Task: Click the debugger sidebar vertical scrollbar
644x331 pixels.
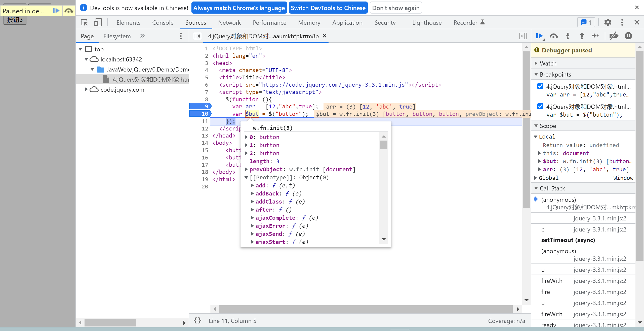Action: (639, 156)
